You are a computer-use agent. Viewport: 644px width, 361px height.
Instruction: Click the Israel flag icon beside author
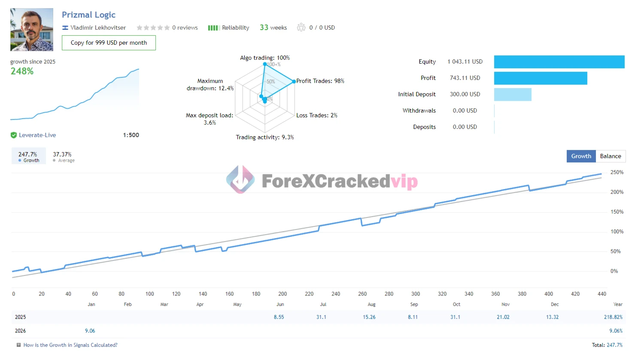(x=65, y=28)
